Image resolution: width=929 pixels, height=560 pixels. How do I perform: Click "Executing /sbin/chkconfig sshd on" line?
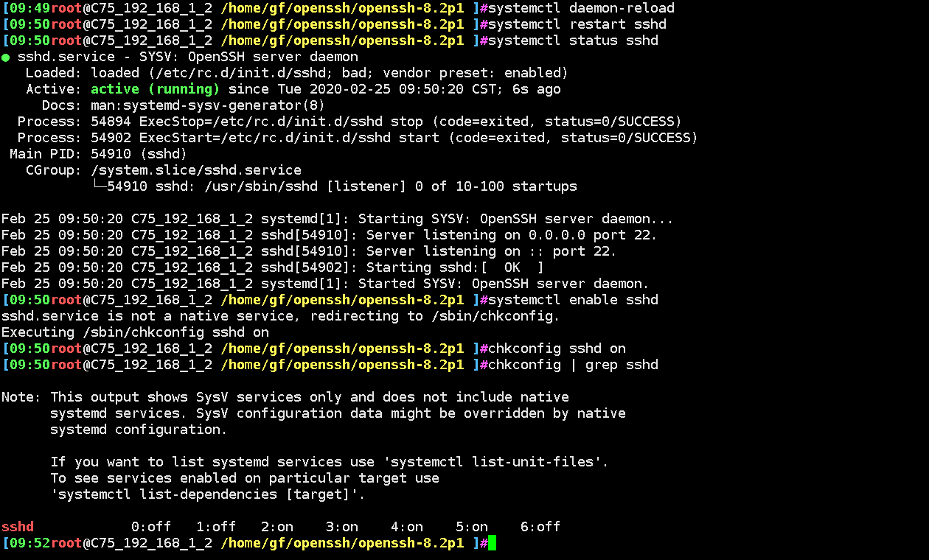[x=135, y=332]
